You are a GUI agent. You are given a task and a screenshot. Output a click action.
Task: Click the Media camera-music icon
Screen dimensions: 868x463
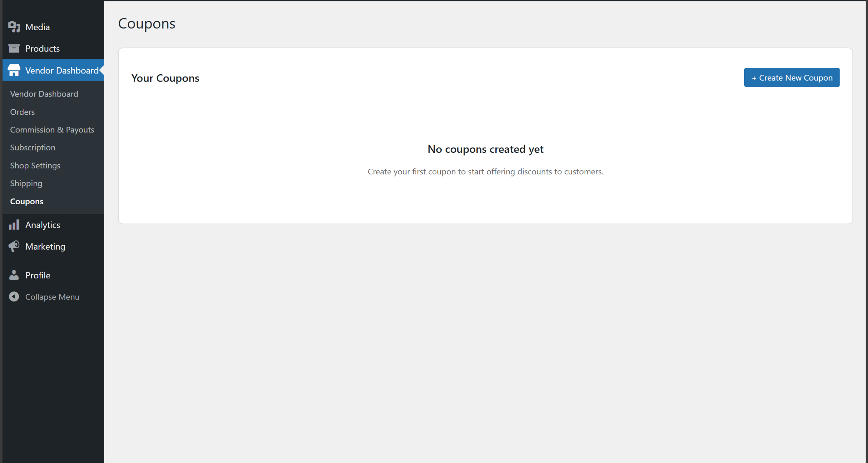(14, 27)
